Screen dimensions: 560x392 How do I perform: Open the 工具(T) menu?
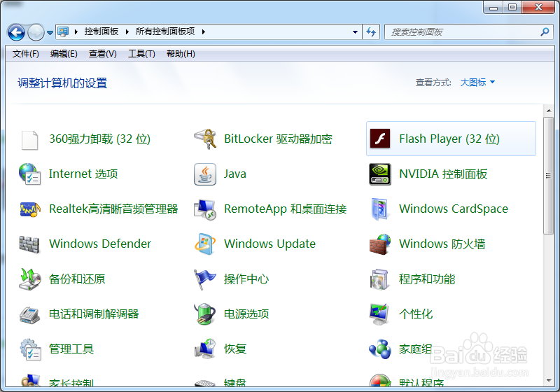pyautogui.click(x=141, y=54)
